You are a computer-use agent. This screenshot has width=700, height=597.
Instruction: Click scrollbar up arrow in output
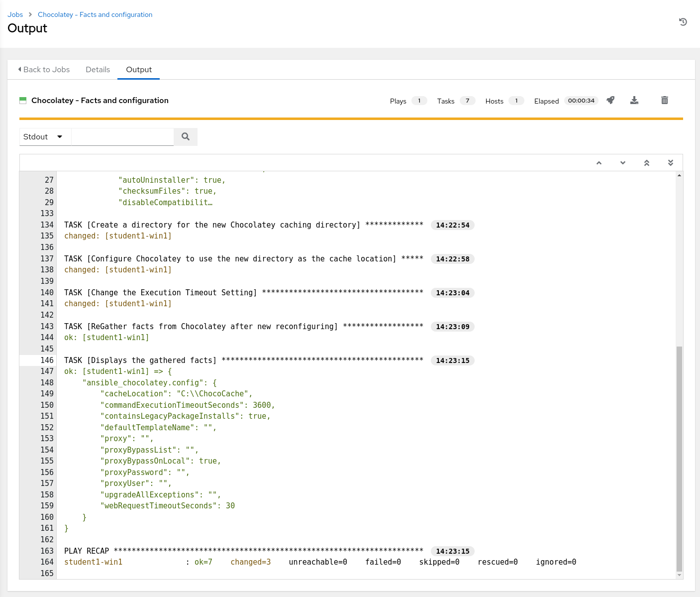click(679, 175)
